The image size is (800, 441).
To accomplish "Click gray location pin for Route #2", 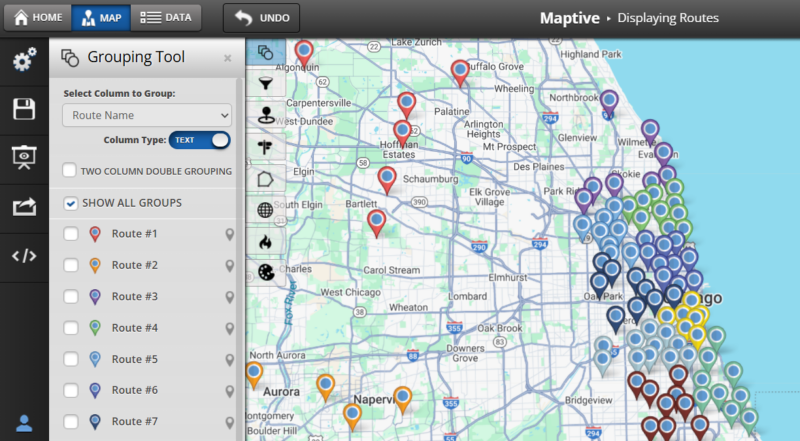I will tap(230, 266).
